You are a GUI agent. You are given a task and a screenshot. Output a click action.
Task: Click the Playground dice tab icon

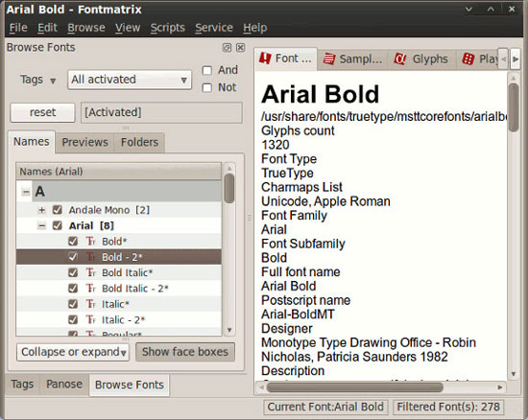pyautogui.click(x=468, y=58)
